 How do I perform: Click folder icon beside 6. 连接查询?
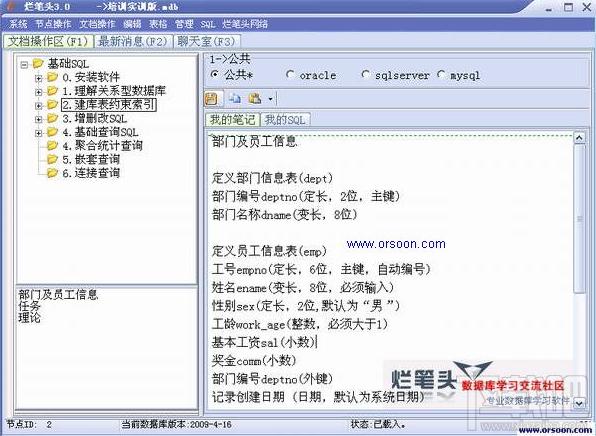pyautogui.click(x=52, y=173)
